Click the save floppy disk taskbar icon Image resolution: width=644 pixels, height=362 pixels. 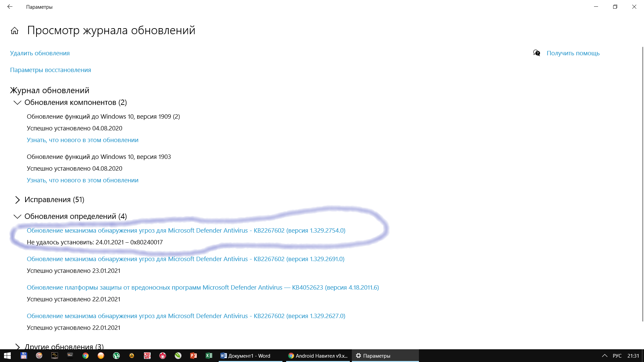(23, 356)
